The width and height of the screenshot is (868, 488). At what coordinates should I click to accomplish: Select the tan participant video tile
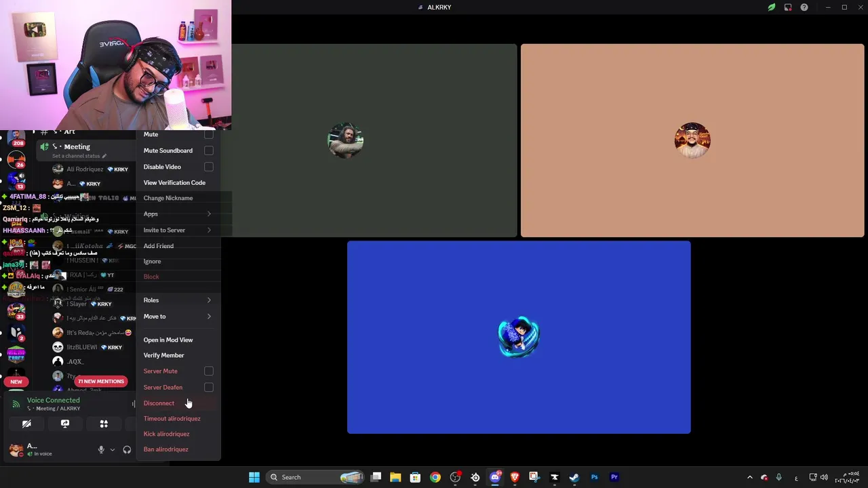pyautogui.click(x=692, y=140)
